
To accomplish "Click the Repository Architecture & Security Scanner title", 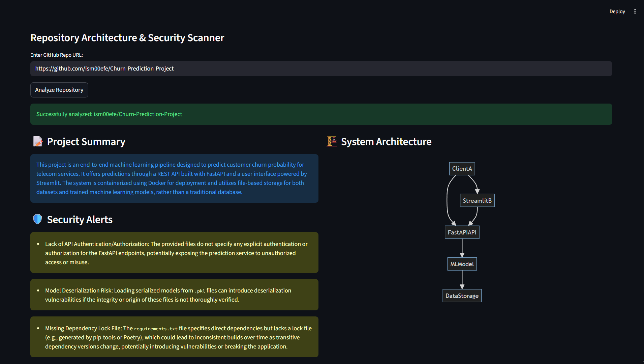I will (x=127, y=38).
